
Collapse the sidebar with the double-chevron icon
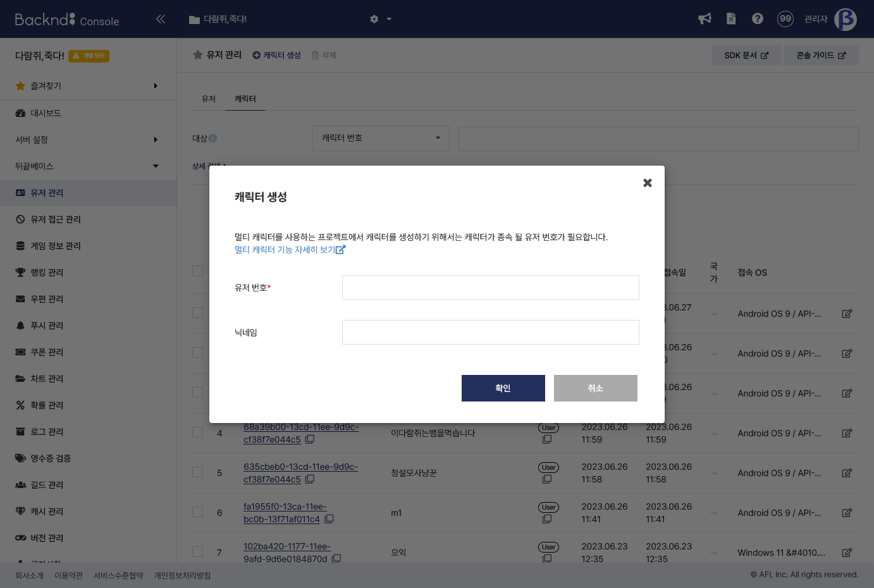click(161, 19)
